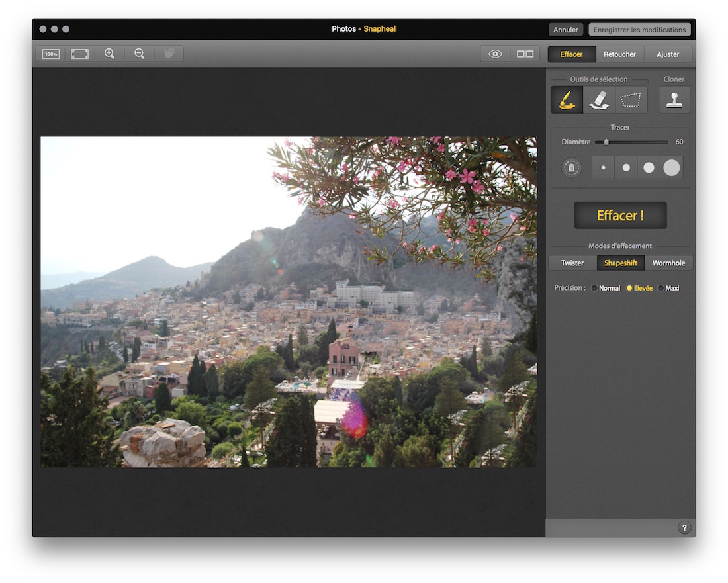Select the hand pan tool
728x583 pixels.
[169, 54]
